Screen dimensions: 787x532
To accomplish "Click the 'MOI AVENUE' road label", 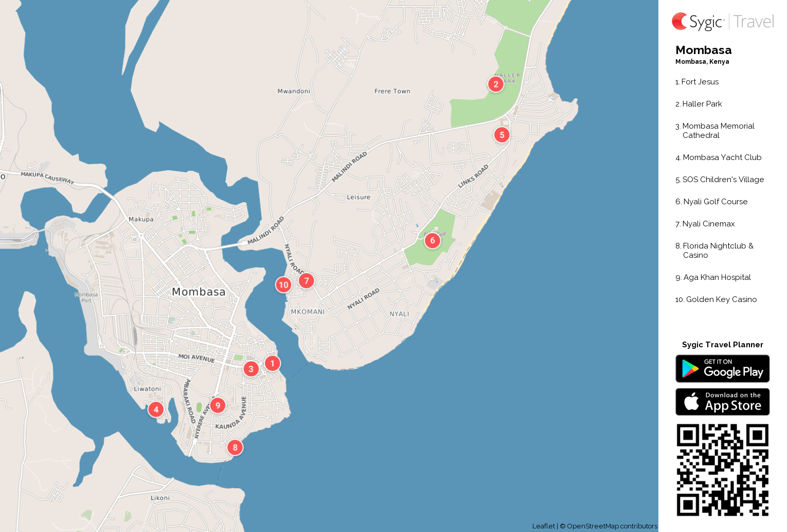I will (x=196, y=358).
